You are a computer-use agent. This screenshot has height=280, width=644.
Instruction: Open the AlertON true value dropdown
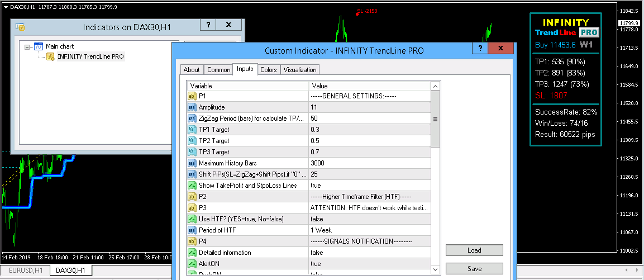370,264
